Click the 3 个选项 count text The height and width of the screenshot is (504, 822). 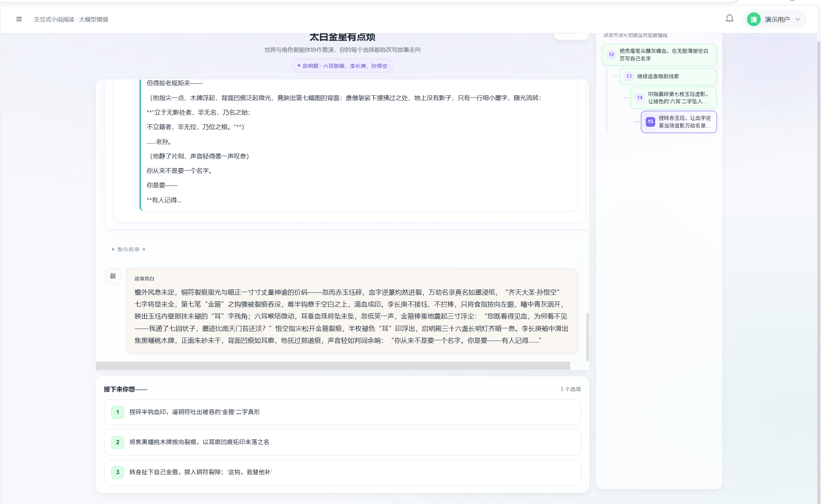tap(570, 389)
